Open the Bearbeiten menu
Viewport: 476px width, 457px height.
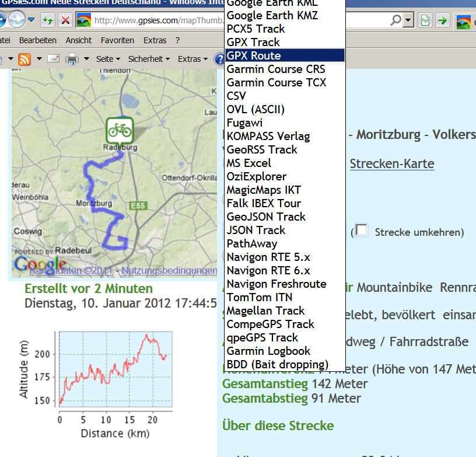(x=38, y=40)
